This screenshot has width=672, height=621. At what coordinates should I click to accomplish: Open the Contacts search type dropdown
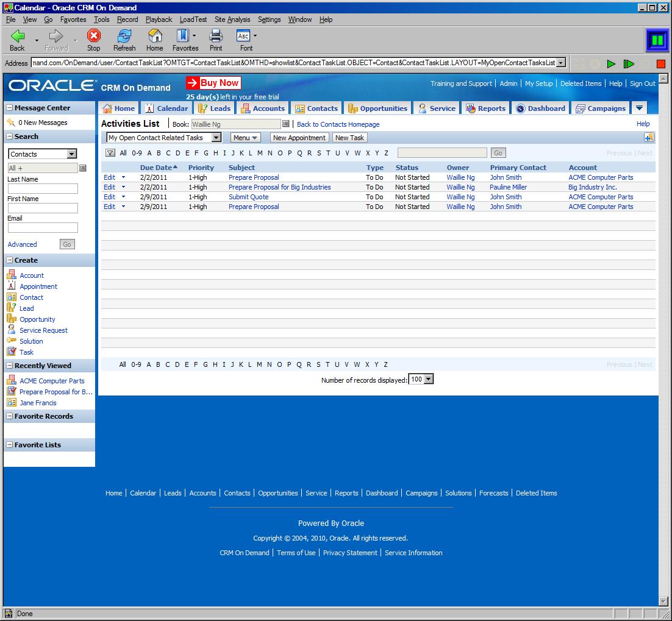click(71, 154)
